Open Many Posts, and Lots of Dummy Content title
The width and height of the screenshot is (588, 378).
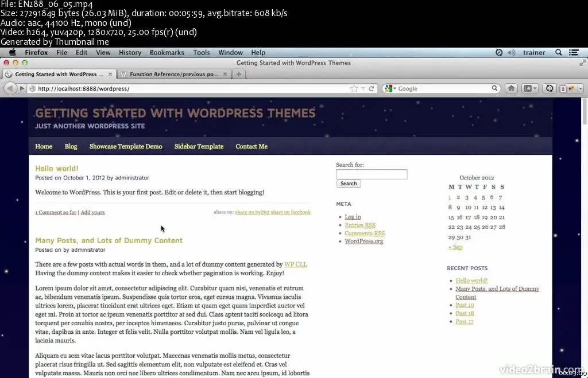pyautogui.click(x=109, y=240)
